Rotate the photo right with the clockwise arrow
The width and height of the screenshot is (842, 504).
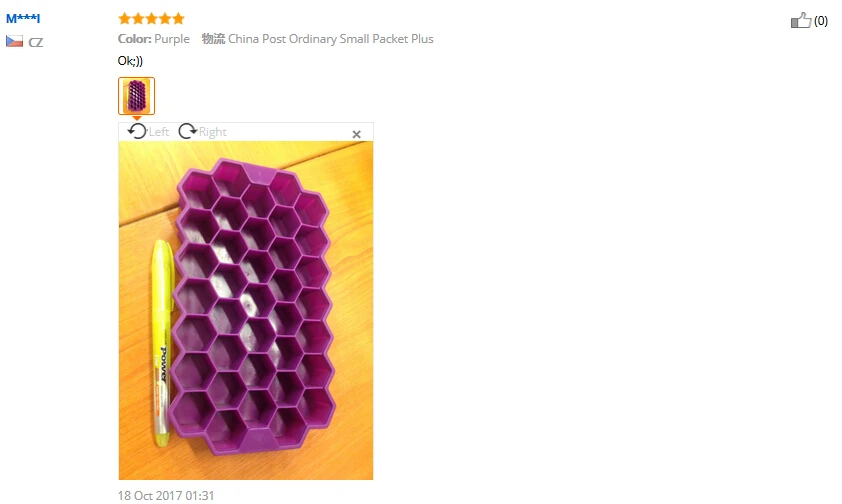[187, 131]
